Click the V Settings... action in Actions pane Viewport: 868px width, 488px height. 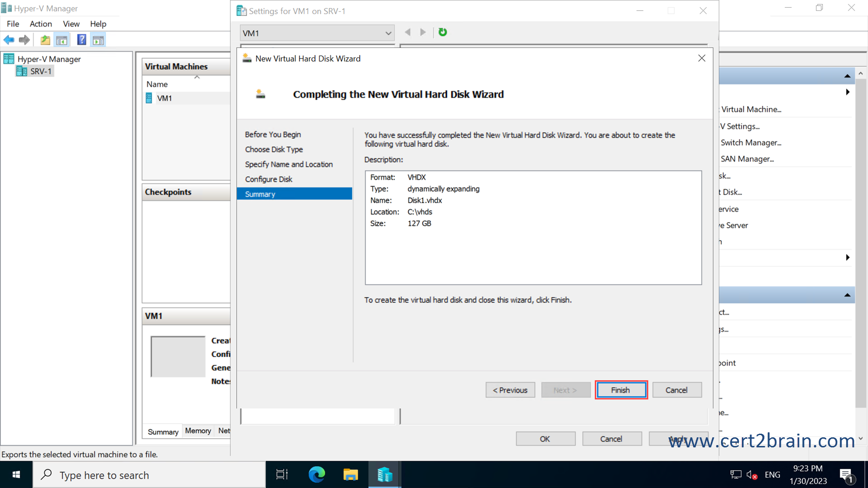[740, 126]
